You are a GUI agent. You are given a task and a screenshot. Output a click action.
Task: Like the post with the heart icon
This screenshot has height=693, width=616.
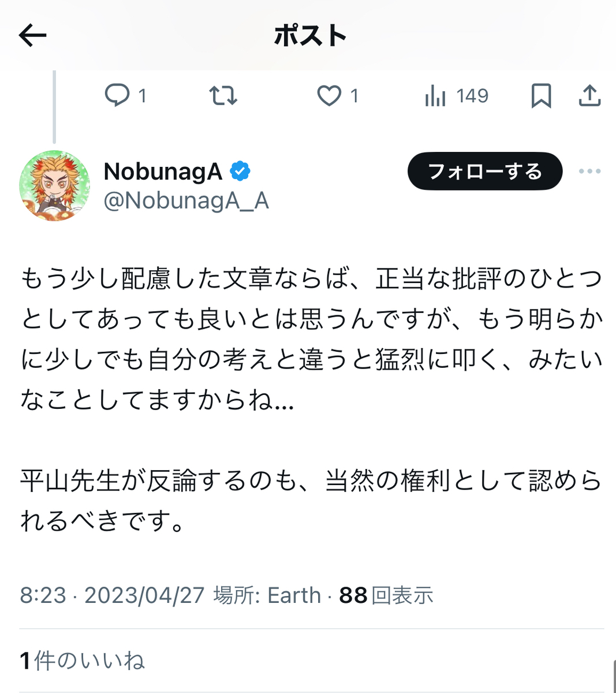tap(329, 96)
